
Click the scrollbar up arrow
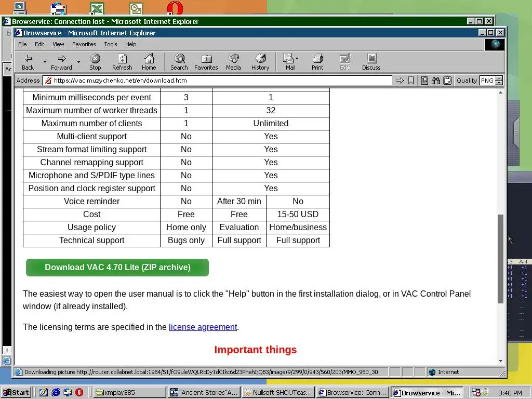pyautogui.click(x=500, y=92)
